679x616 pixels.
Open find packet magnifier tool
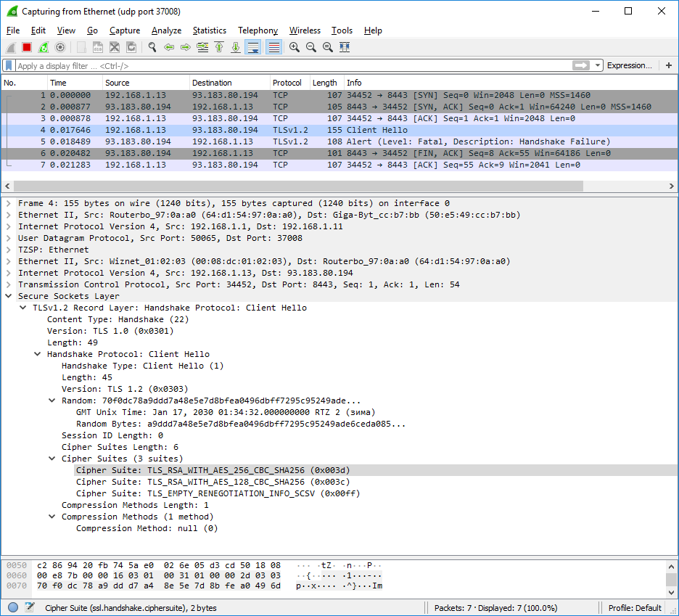[152, 47]
